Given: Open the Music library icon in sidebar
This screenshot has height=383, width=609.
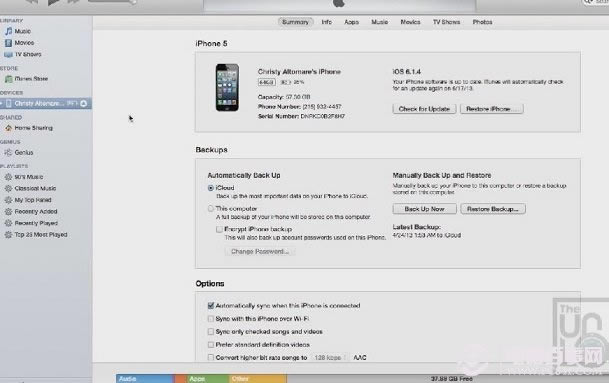Looking at the screenshot, I should pyautogui.click(x=8, y=31).
